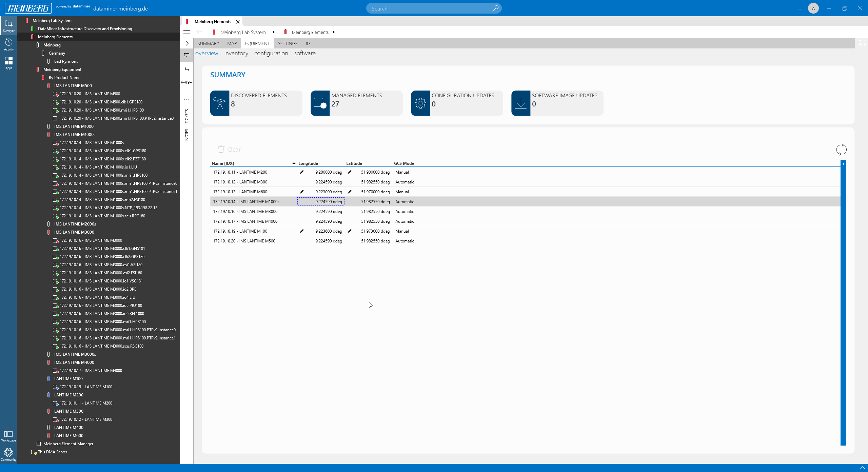Select the Bad Pyrmont tree node
This screenshot has height=472, width=868.
tap(66, 61)
